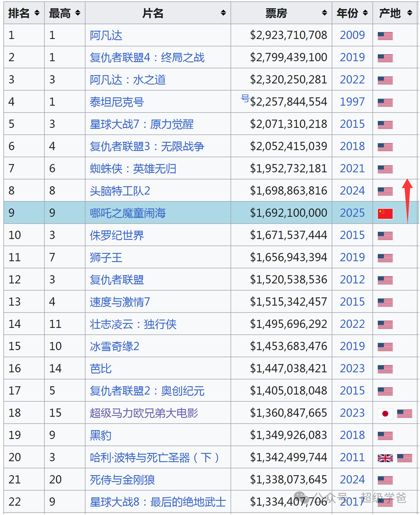Click the US flag in 黑豹 row
This screenshot has width=420, height=515.
[x=385, y=436]
